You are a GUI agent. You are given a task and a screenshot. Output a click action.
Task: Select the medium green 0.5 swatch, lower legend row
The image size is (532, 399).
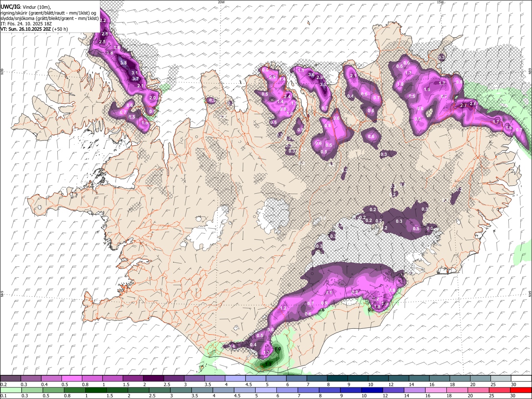pos(53,390)
